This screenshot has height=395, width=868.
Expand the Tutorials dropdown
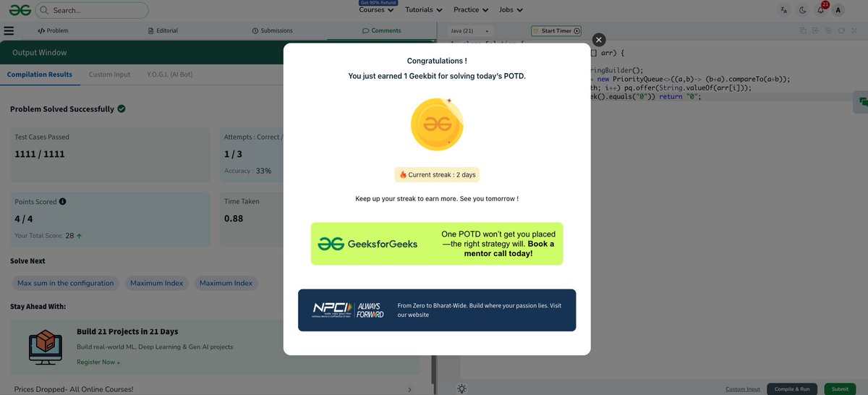[423, 10]
